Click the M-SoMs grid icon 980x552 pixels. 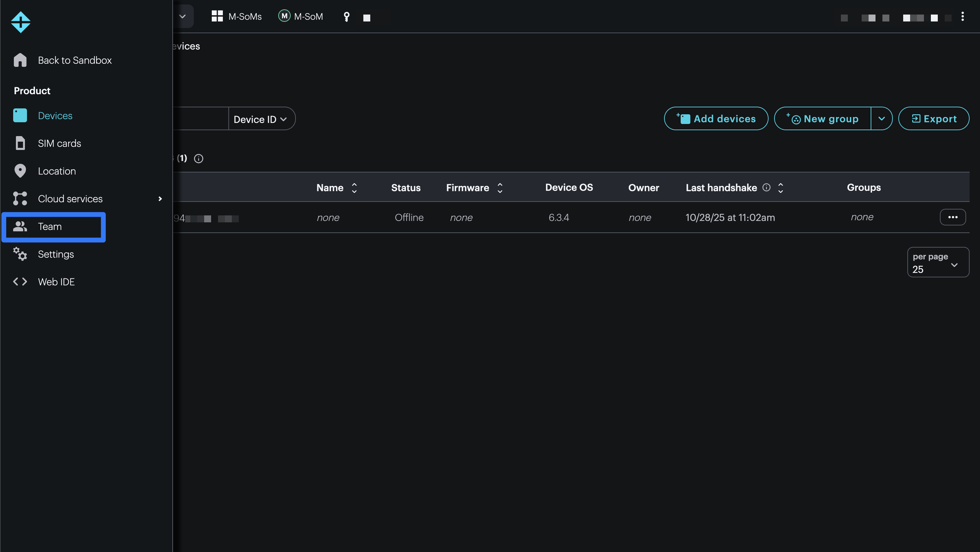click(x=217, y=16)
